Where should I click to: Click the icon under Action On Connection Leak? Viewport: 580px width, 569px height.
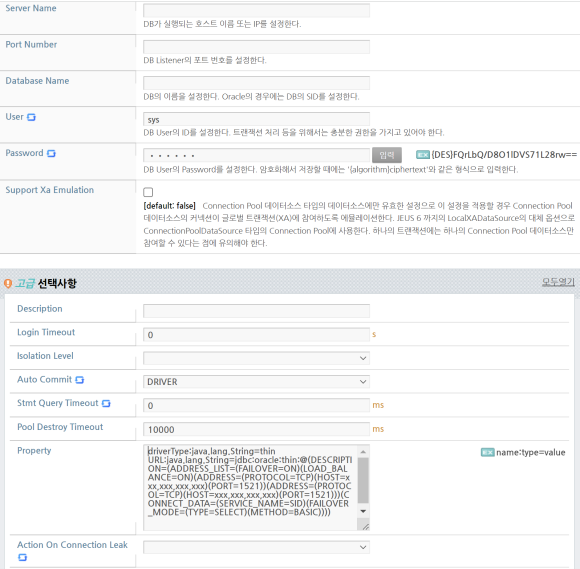(x=22, y=557)
